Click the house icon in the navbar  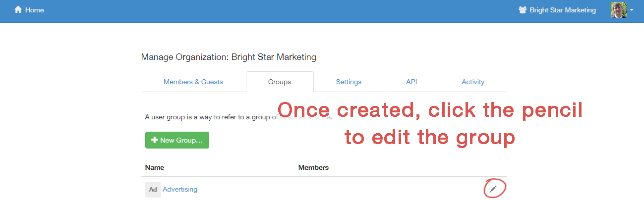coord(18,10)
